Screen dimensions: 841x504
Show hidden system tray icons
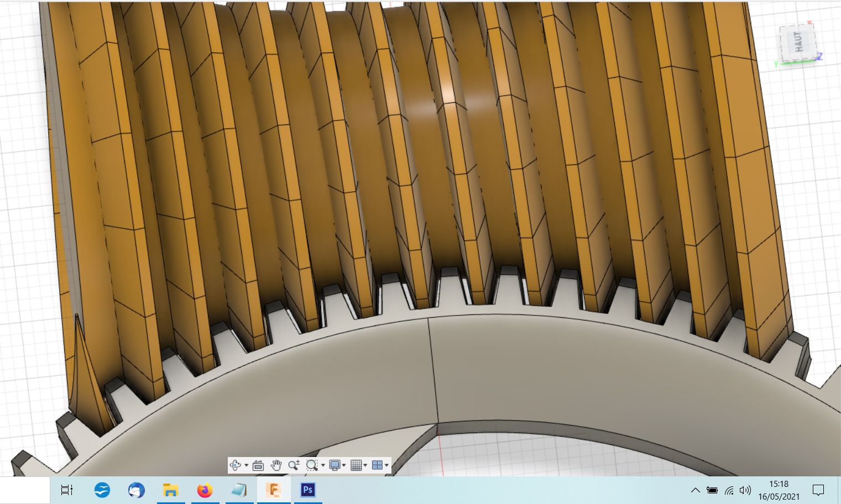pyautogui.click(x=696, y=490)
